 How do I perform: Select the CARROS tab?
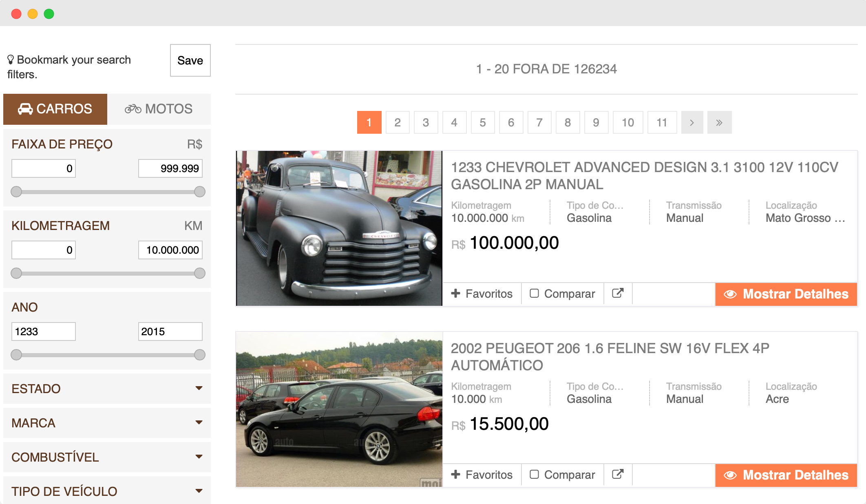point(55,109)
